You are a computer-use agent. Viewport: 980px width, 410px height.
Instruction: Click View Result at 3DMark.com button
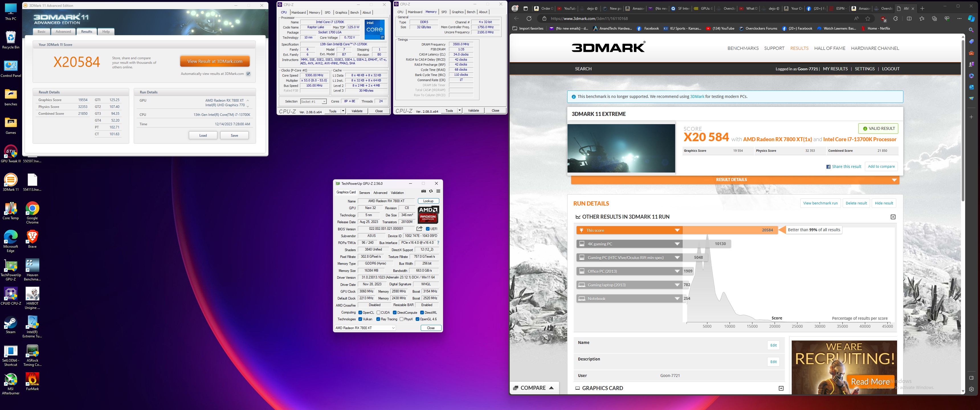[215, 61]
